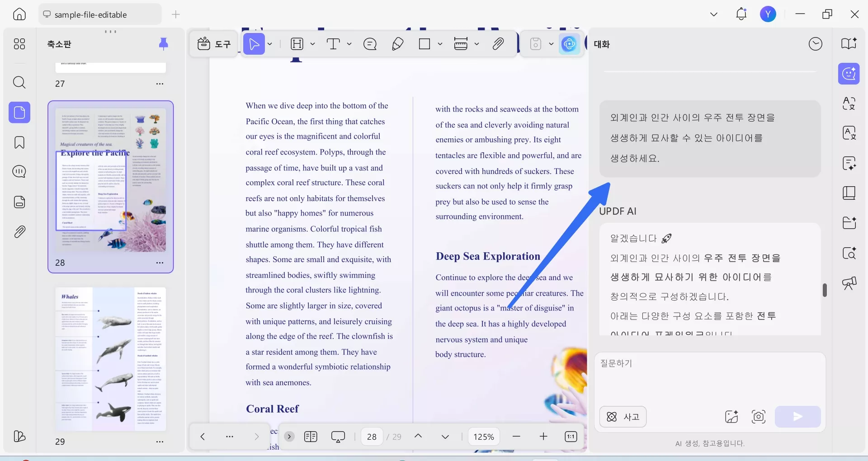Open the 도구 tools menu

click(x=214, y=44)
